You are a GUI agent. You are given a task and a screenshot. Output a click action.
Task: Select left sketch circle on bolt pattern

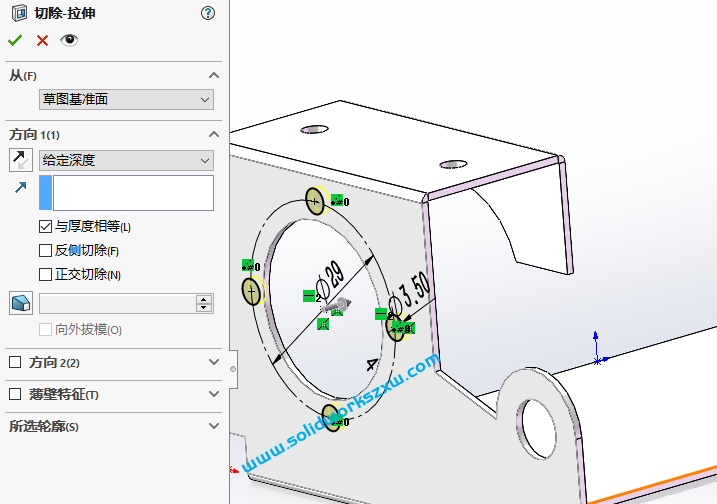click(251, 291)
